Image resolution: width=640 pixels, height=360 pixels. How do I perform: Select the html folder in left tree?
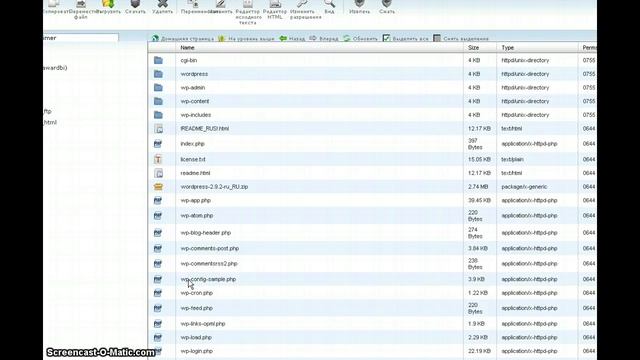(x=50, y=122)
